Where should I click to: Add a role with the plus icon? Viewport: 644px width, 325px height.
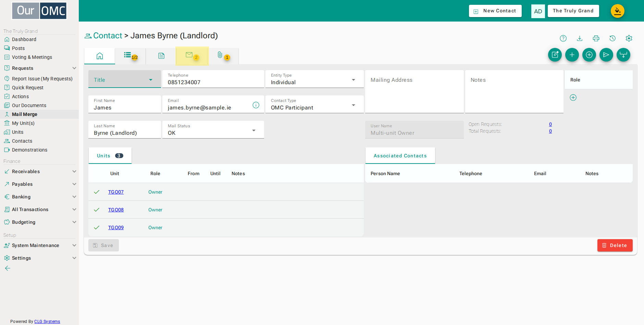(x=573, y=97)
